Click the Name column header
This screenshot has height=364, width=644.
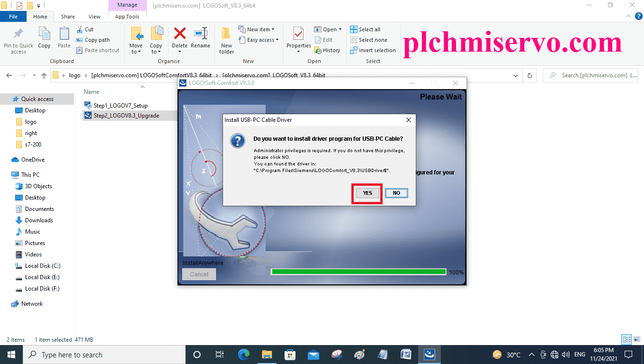pos(91,92)
